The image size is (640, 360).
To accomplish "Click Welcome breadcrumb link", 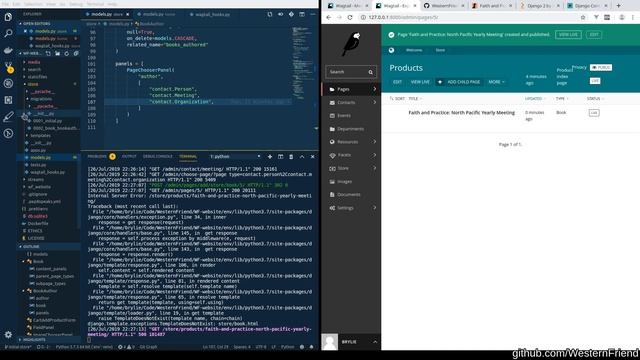I will [414, 50].
